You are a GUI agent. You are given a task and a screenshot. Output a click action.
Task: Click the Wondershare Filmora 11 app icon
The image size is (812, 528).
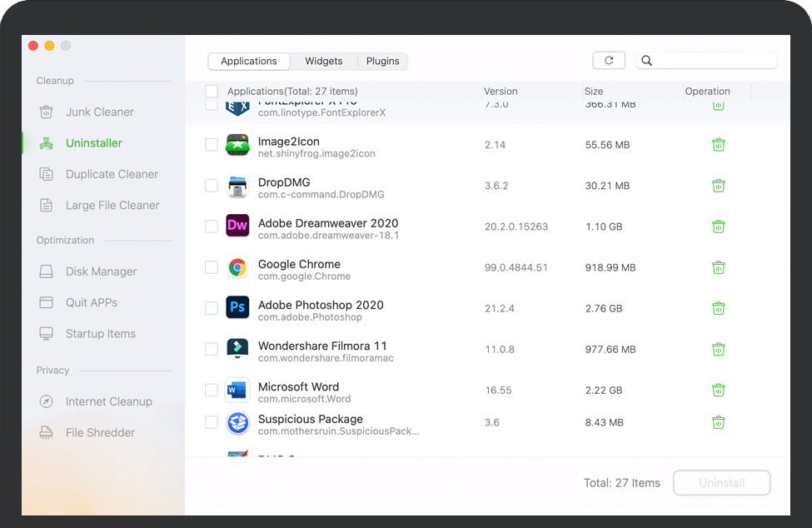237,348
